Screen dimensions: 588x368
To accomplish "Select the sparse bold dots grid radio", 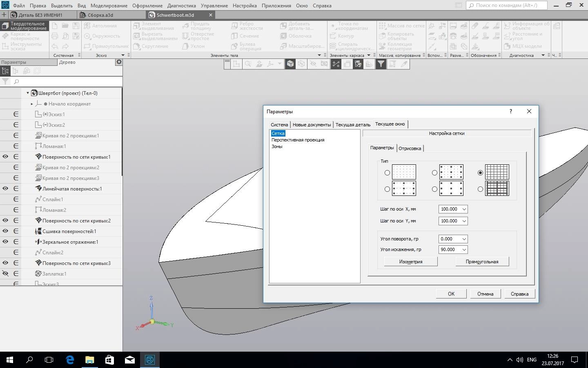I will [434, 189].
